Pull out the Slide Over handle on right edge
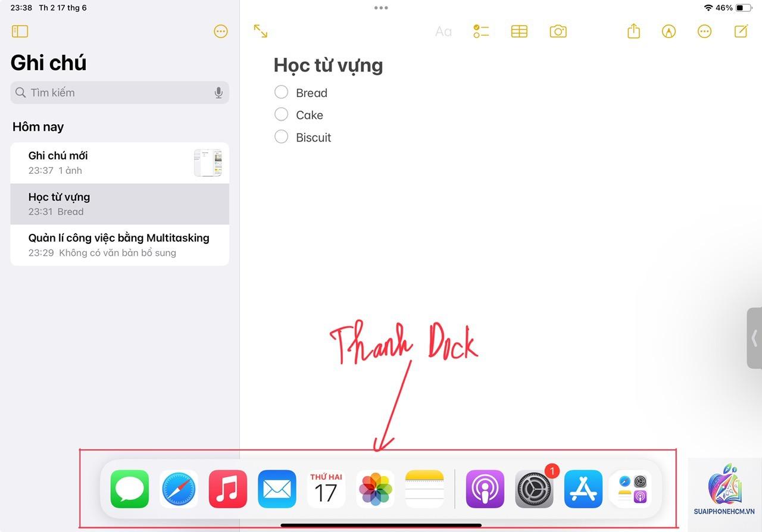Screen dimensions: 762x532 click(754, 338)
